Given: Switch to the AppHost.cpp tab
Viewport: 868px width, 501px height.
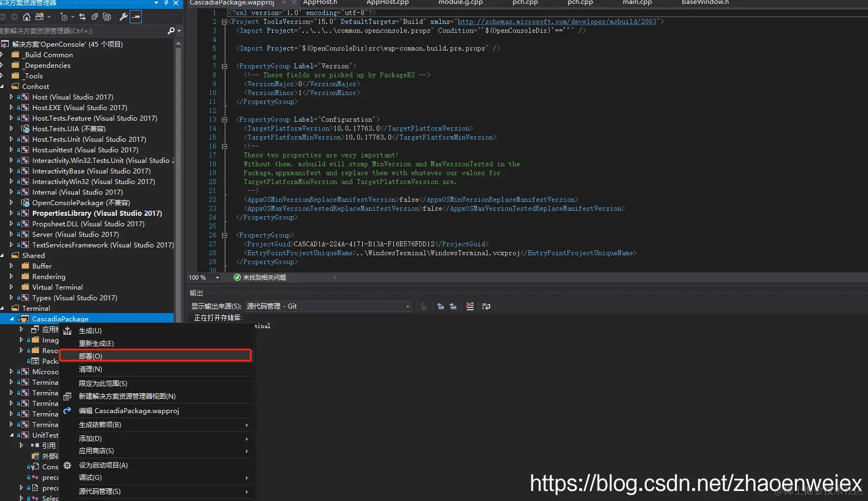Looking at the screenshot, I should [x=387, y=3].
